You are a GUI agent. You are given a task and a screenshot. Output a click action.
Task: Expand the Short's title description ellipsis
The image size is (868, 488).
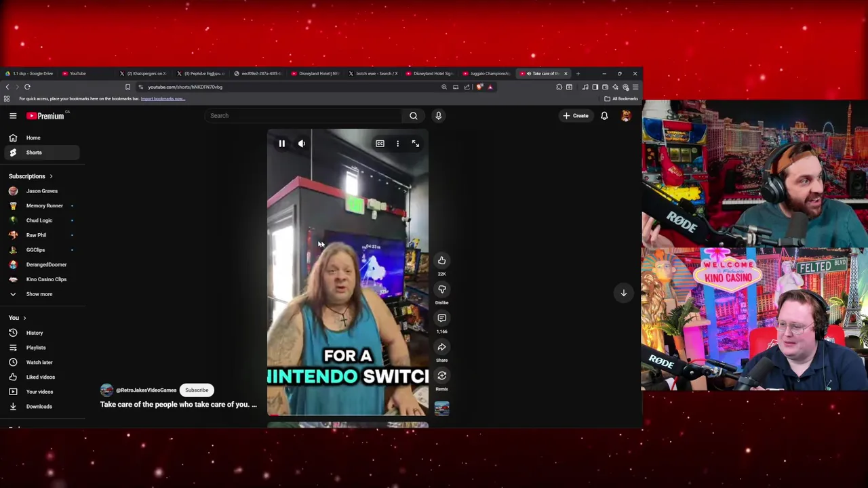pos(254,405)
